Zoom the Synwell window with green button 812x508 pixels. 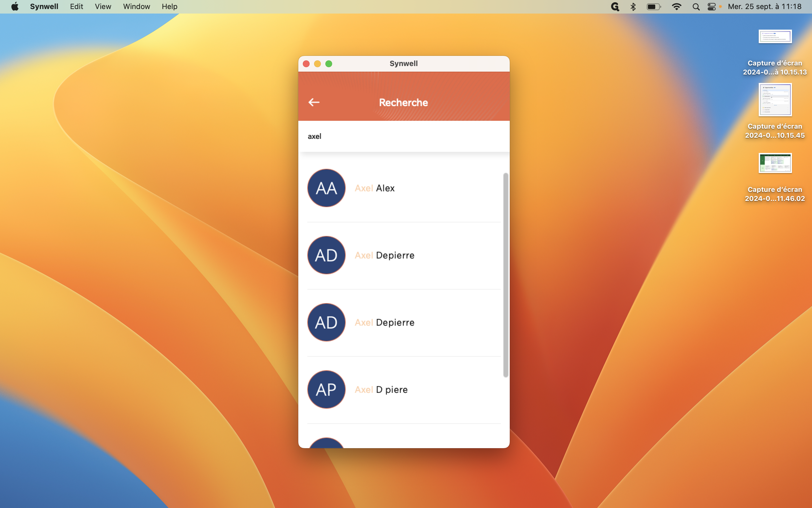[329, 64]
